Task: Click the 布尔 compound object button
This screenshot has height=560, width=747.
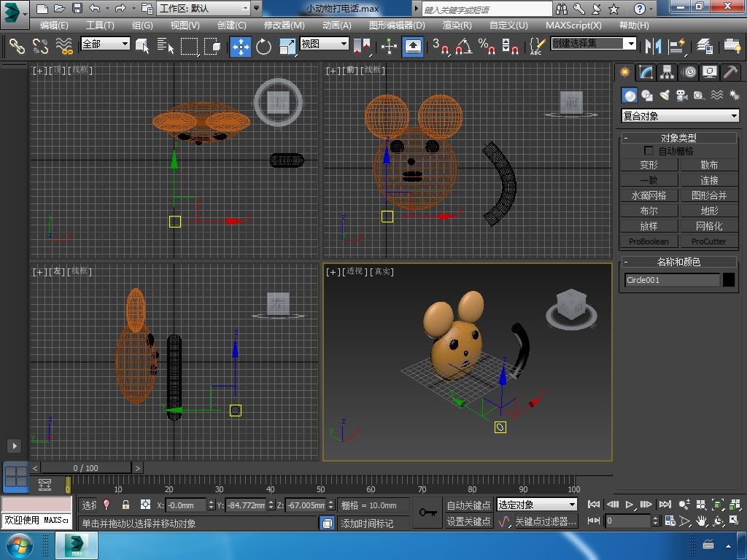Action: pyautogui.click(x=649, y=211)
